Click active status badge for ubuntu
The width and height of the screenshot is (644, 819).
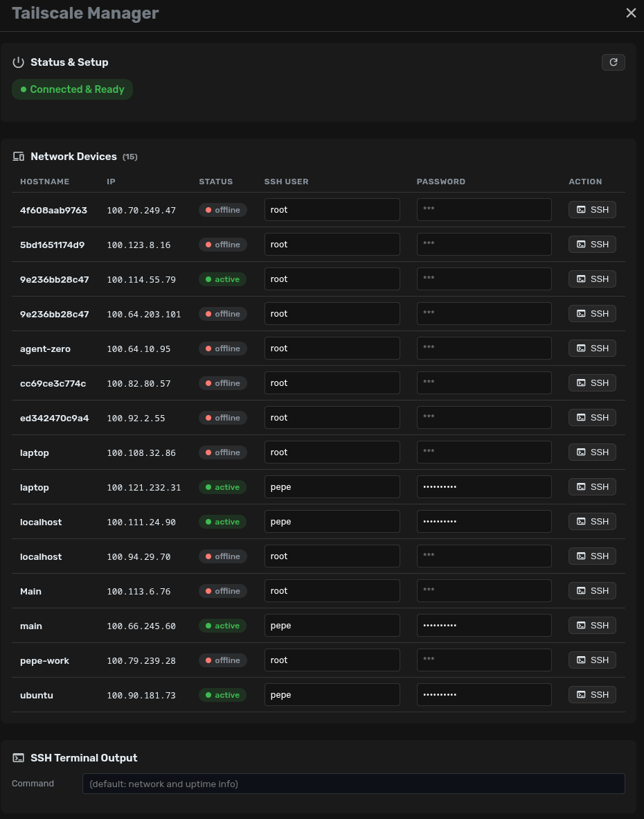(222, 695)
